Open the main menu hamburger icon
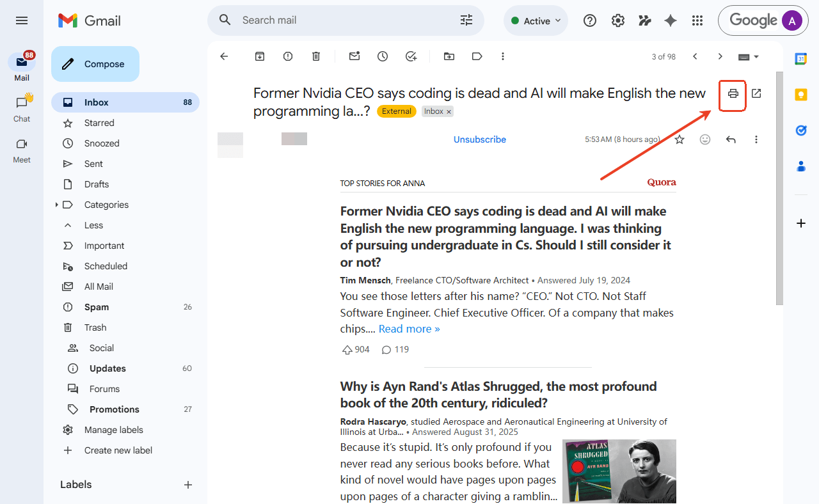Viewport: 819px width, 504px height. [x=22, y=20]
